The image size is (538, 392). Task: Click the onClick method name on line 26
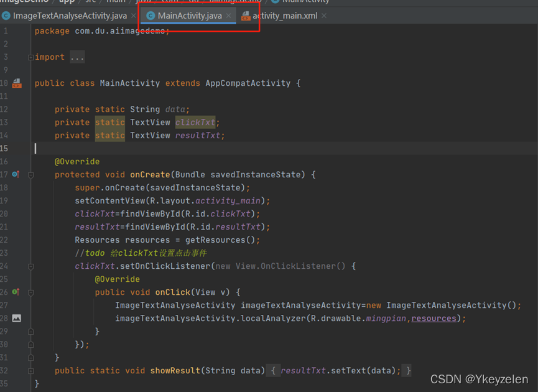[172, 292]
